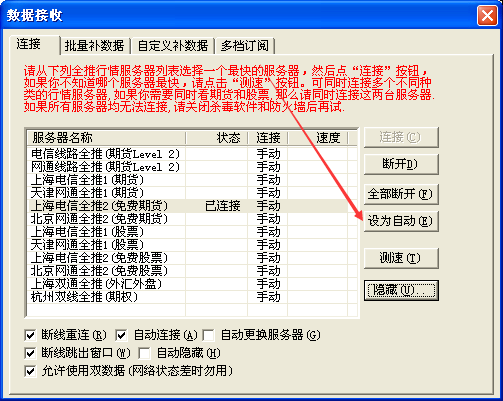Click 手动 cell in 电信线路全推 row
Image resolution: width=503 pixels, height=401 pixels.
268,154
